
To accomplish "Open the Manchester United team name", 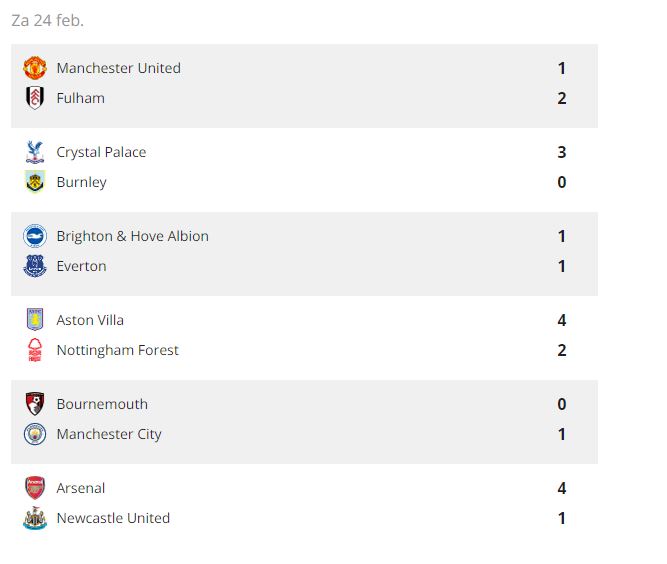I will (x=118, y=68).
